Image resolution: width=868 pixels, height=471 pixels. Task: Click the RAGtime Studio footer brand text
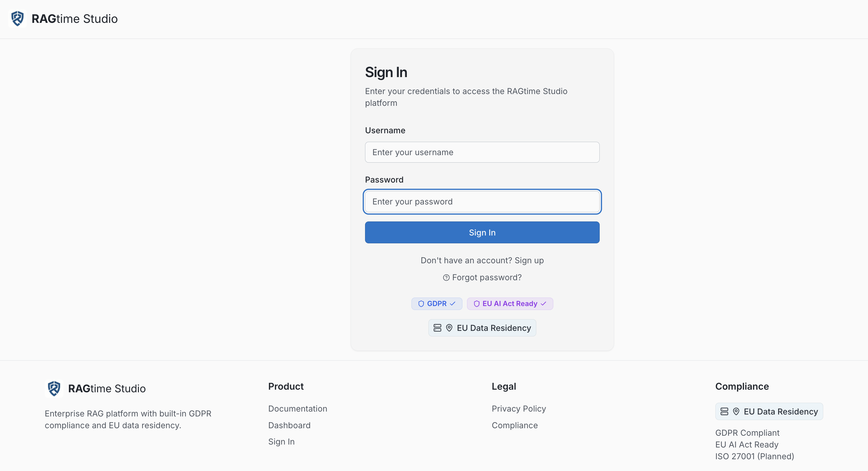point(107,388)
